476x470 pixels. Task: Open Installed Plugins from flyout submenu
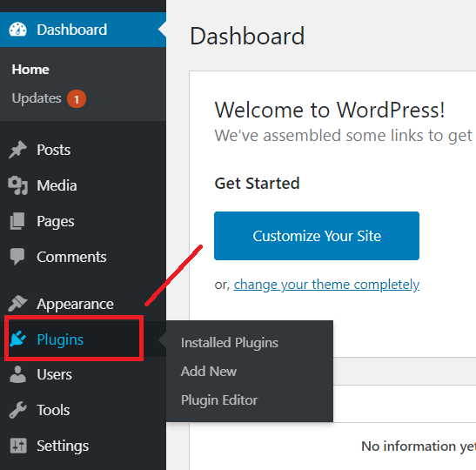(230, 343)
